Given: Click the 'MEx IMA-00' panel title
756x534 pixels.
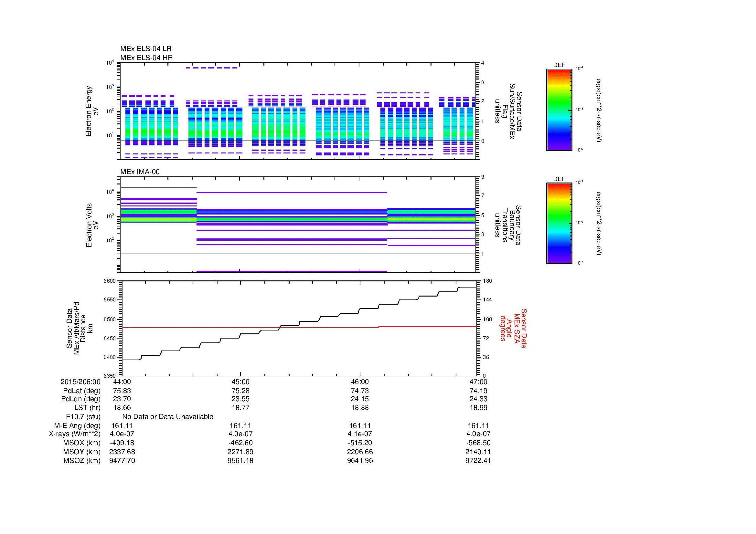Looking at the screenshot, I should tap(140, 172).
